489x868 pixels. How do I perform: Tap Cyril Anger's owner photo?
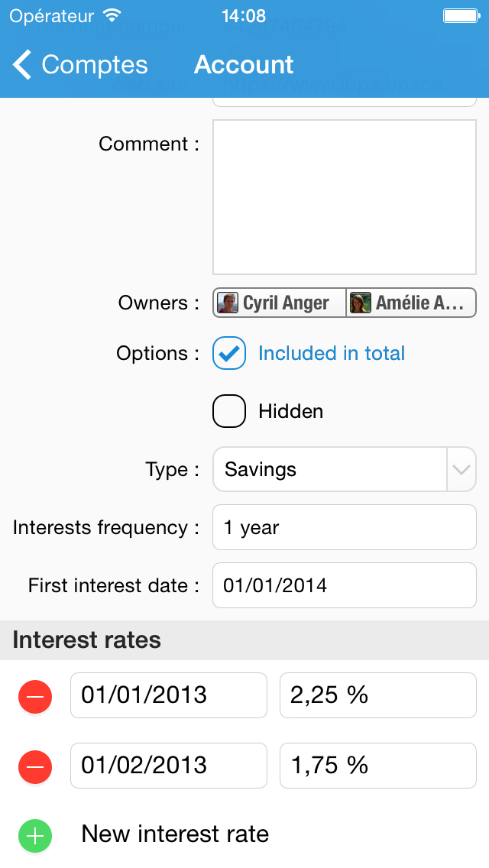pyautogui.click(x=228, y=303)
